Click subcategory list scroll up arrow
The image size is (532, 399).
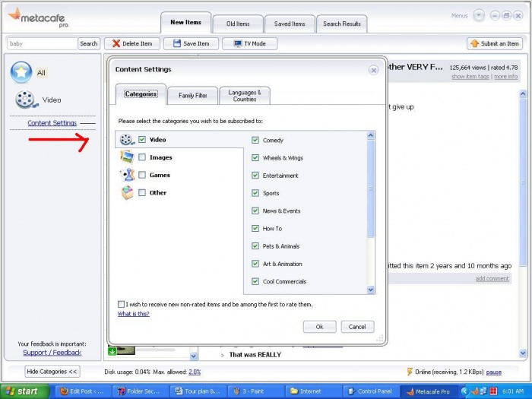point(371,135)
